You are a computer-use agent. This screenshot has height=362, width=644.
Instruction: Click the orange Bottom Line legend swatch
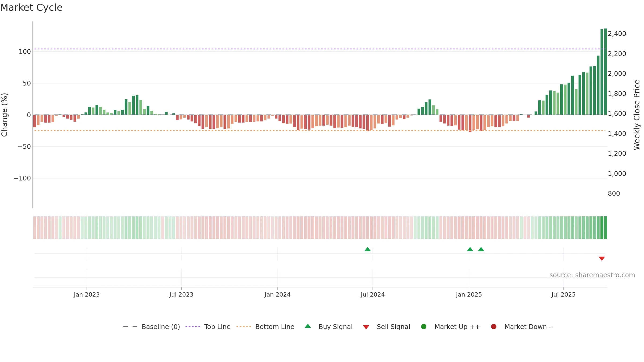tap(244, 327)
